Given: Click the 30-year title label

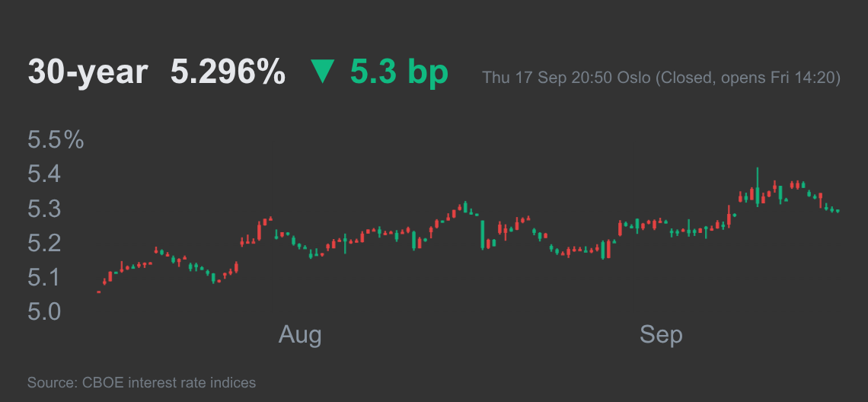Looking at the screenshot, I should pos(88,72).
